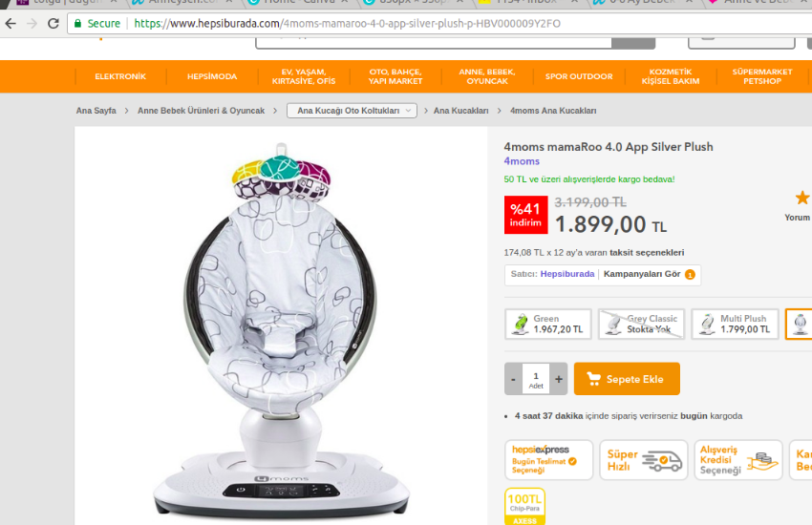Click the 100TL Chip-Para Axess badge
The image size is (812, 525).
pyautogui.click(x=524, y=506)
